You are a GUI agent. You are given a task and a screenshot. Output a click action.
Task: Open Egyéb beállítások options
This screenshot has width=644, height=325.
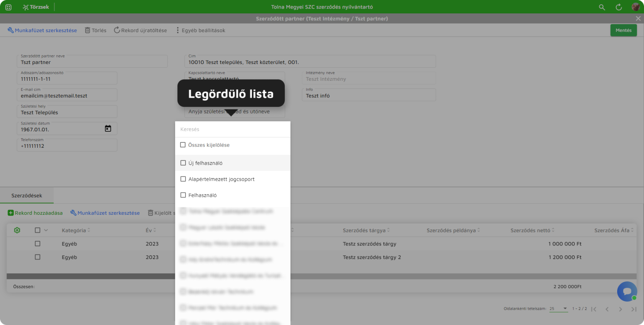tap(200, 30)
